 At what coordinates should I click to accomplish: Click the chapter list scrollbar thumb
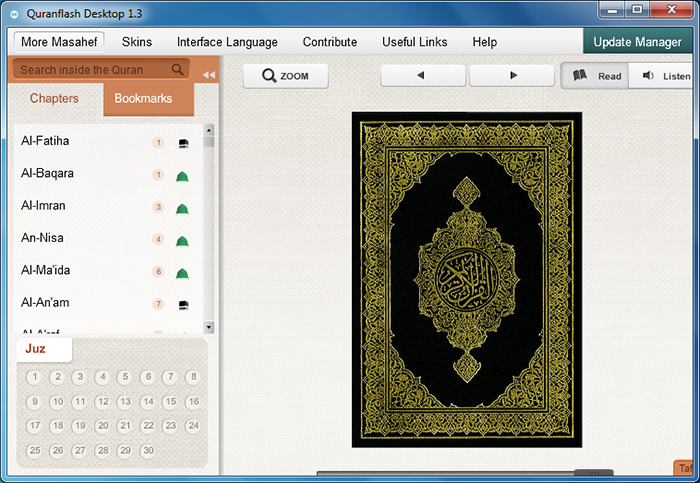pos(208,142)
